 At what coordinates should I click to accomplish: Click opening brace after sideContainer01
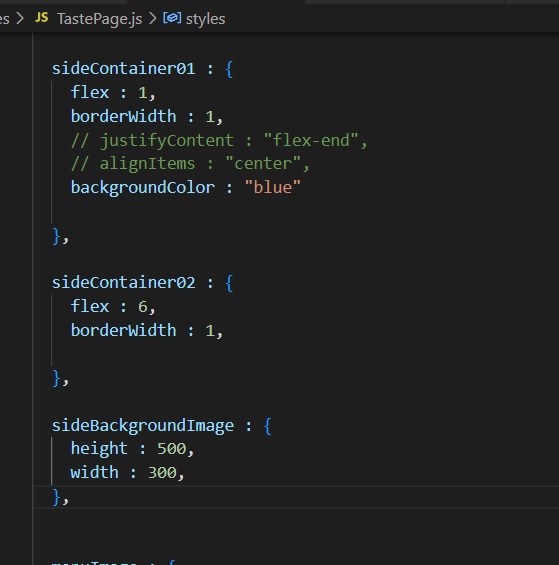click(229, 69)
